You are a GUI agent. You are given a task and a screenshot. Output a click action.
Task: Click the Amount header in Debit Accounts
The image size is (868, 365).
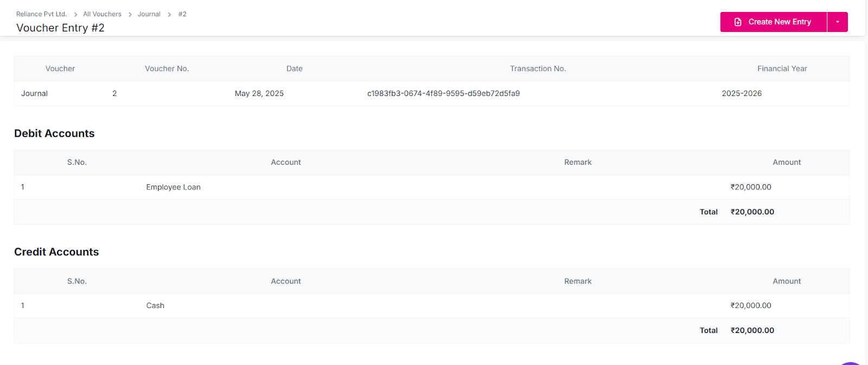click(787, 162)
